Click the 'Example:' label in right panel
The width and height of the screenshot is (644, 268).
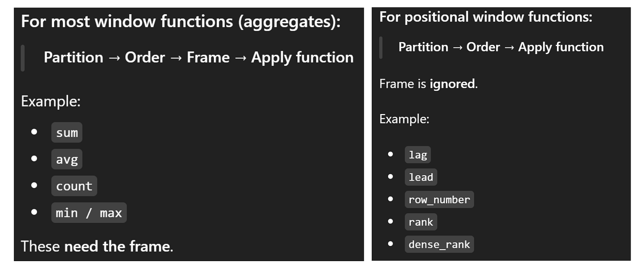(x=404, y=119)
